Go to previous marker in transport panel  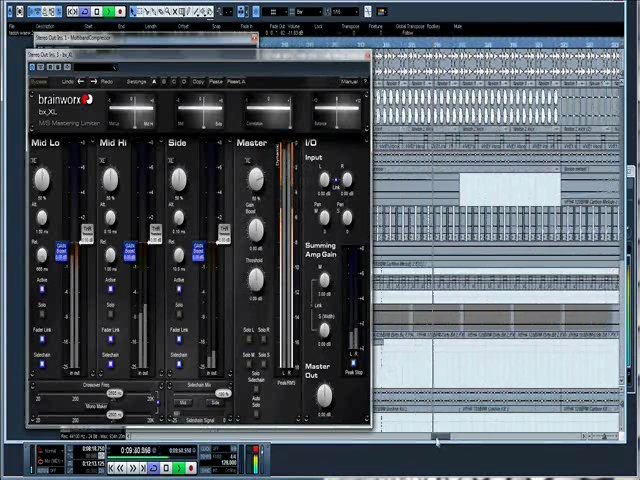tap(111, 468)
